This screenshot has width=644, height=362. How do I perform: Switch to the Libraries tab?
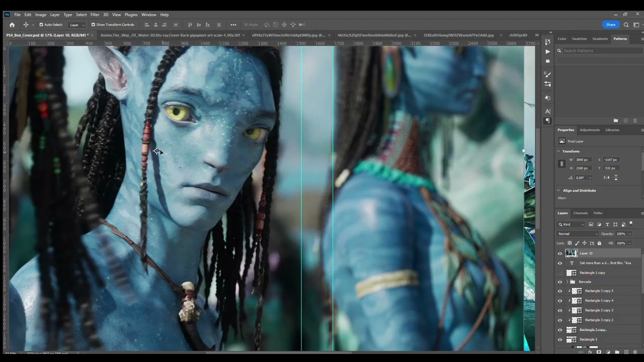tap(612, 130)
